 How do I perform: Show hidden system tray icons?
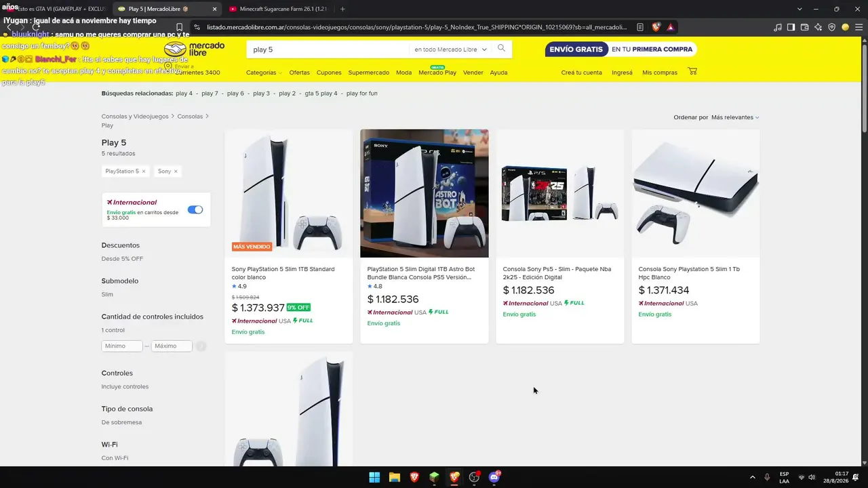(x=752, y=477)
